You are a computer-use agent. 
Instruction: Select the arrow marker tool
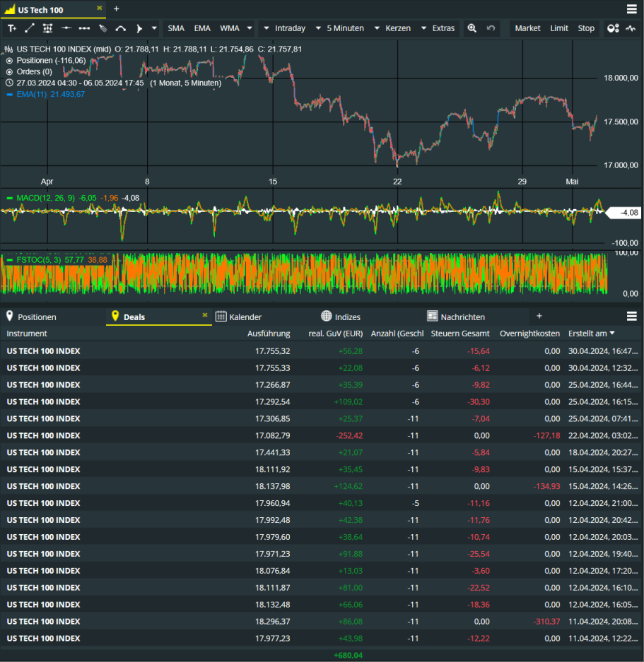tap(139, 28)
